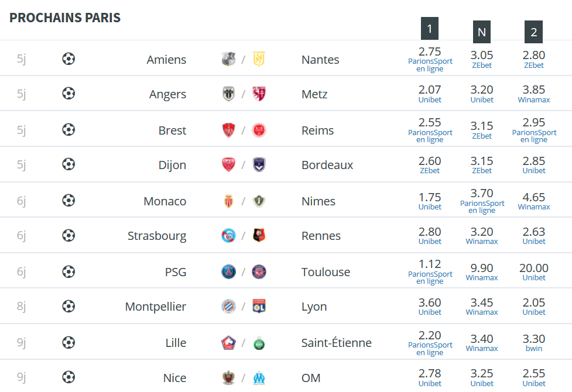Select the N draw column header
This screenshot has height=392, width=572.
482,32
